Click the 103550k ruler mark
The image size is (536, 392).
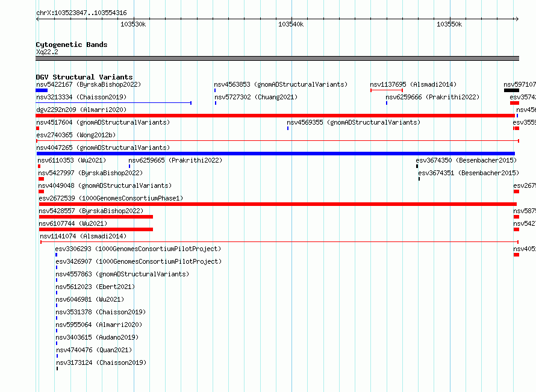[449, 24]
